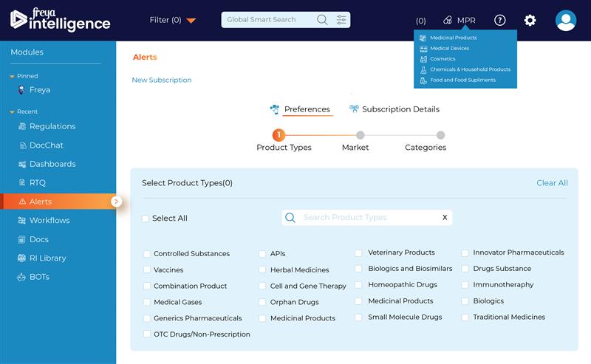Open Regulations module in sidebar

pyautogui.click(x=52, y=126)
